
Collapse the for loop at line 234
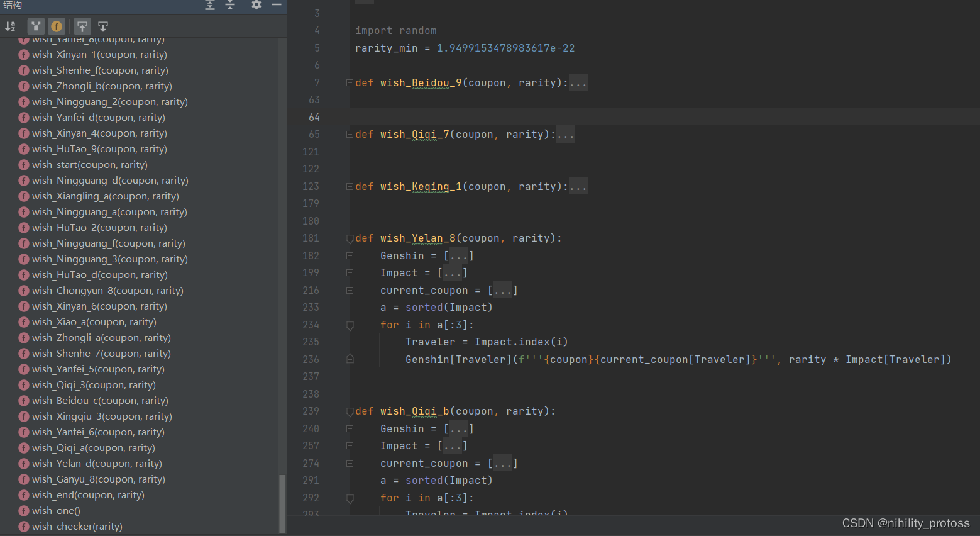pyautogui.click(x=350, y=325)
